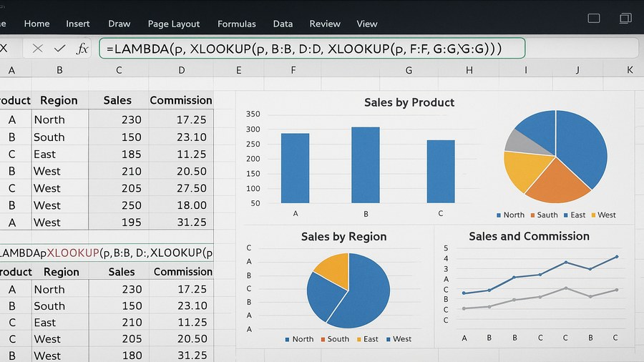Click the East region cell in upper table
This screenshot has height=362, width=644.
60,154
